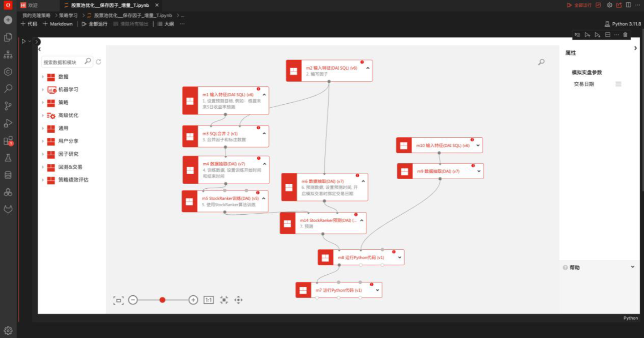
Task: Click the red share export icon
Action: click(619, 5)
